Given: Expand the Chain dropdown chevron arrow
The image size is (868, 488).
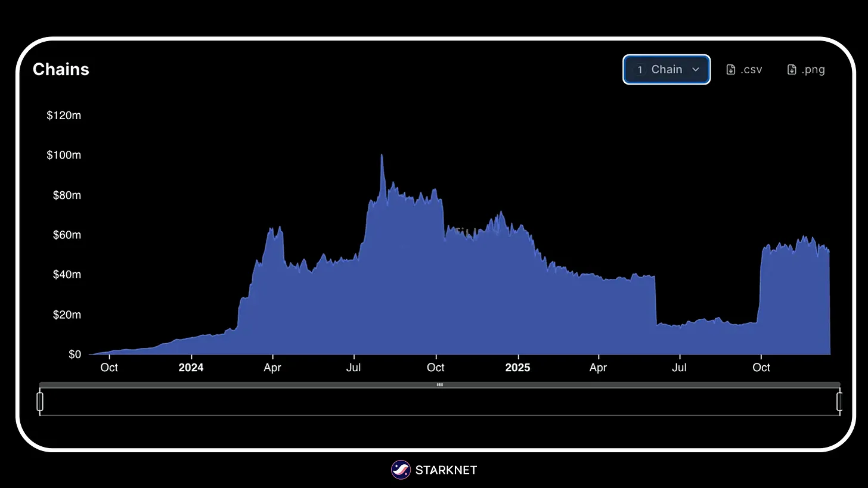Looking at the screenshot, I should pos(695,70).
